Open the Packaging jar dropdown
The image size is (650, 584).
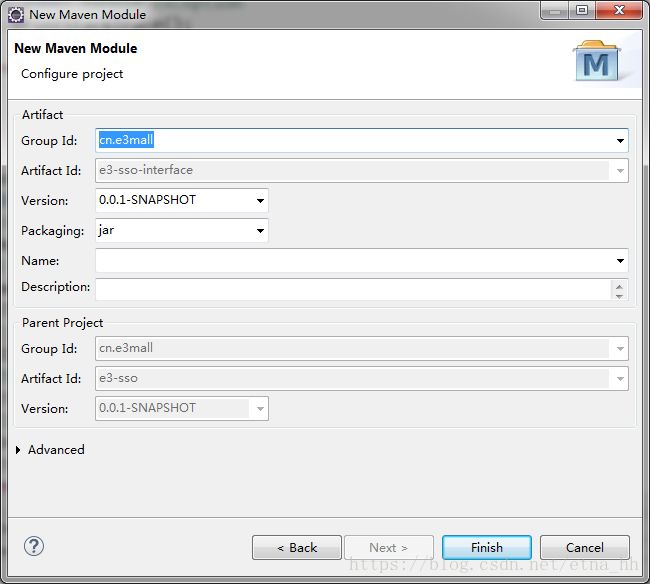pos(260,231)
